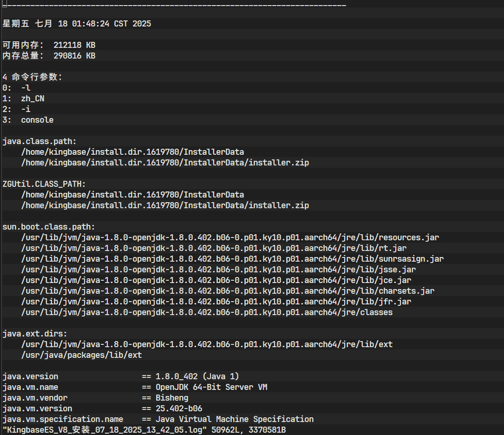Click the /usr/java/packages/lib/ext line
This screenshot has height=435, width=504.
pyautogui.click(x=81, y=355)
